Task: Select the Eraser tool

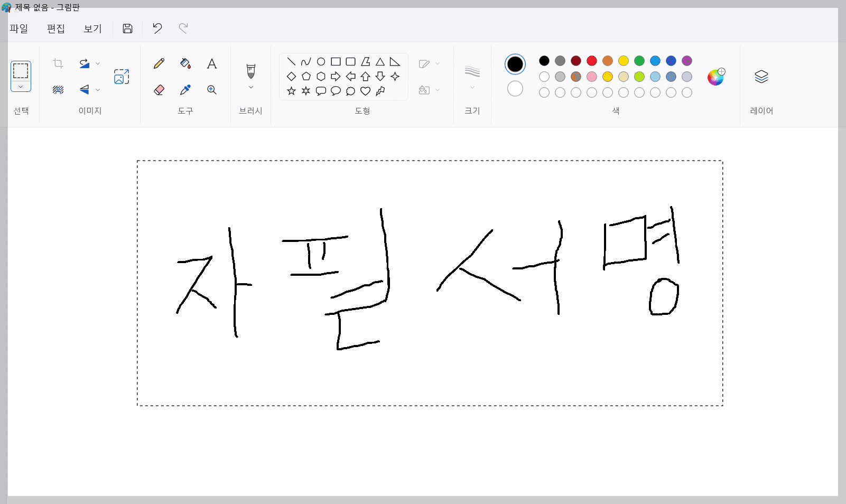Action: pos(159,90)
